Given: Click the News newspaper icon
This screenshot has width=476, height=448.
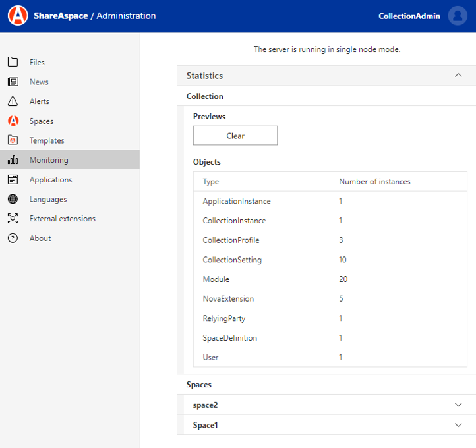Looking at the screenshot, I should pos(13,82).
